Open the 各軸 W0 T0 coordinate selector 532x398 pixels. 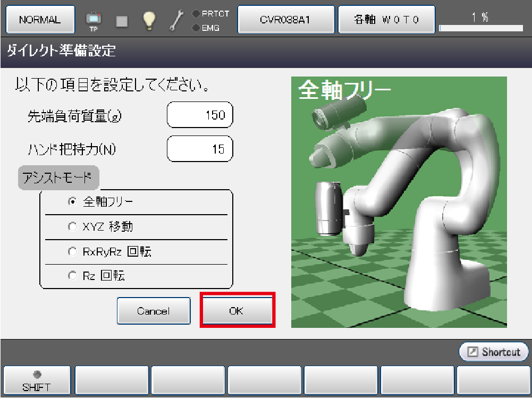tap(386, 20)
